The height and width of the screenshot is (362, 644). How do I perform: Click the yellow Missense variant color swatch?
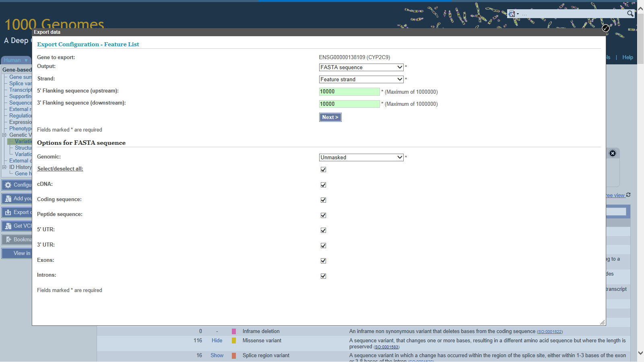click(x=234, y=341)
